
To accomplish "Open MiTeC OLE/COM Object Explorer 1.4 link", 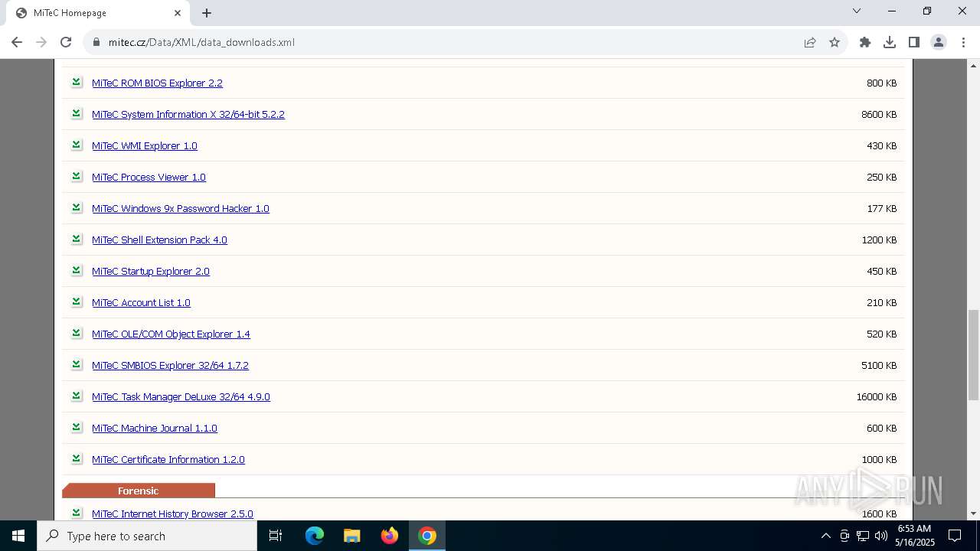I will click(x=171, y=334).
